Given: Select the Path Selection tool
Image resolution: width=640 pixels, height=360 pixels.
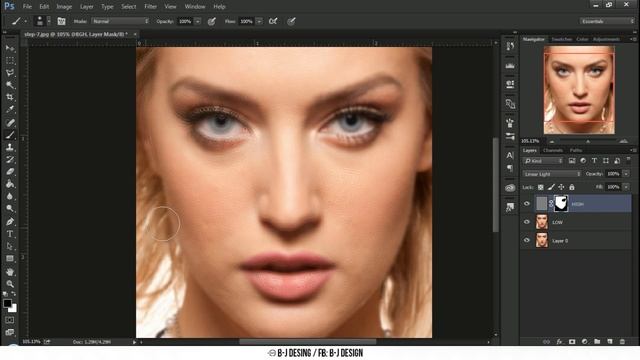Looking at the screenshot, I should [x=10, y=246].
